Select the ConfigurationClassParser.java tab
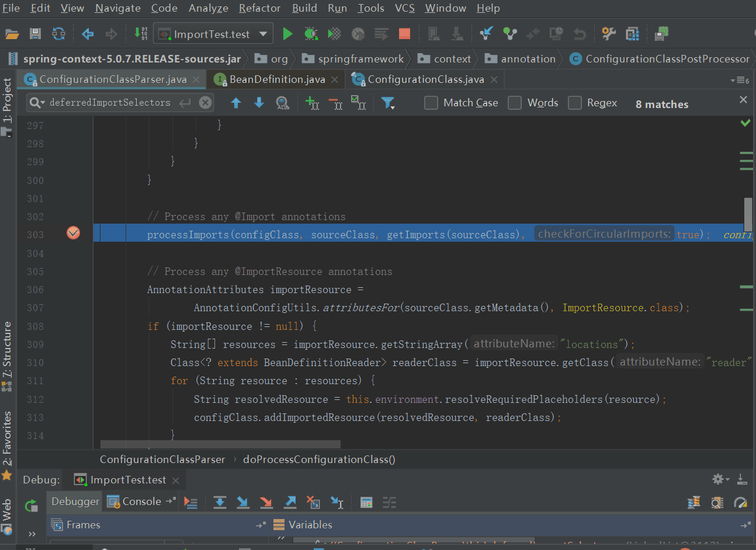Image resolution: width=756 pixels, height=550 pixels. (x=113, y=79)
